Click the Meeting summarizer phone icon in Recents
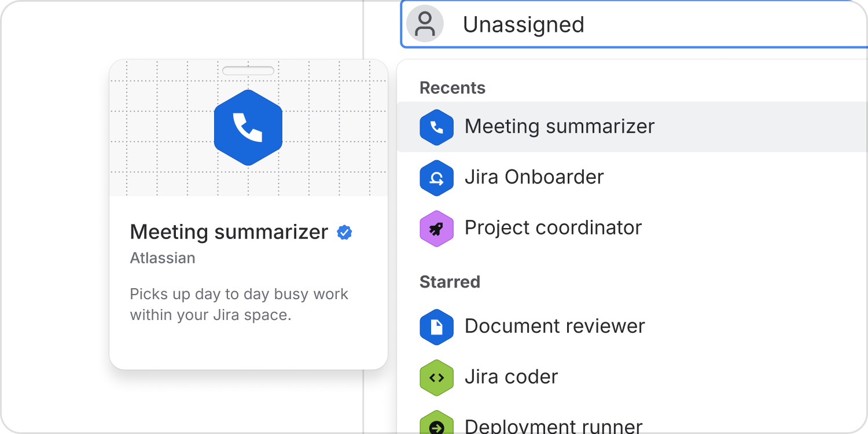The height and width of the screenshot is (434, 868). 436,127
